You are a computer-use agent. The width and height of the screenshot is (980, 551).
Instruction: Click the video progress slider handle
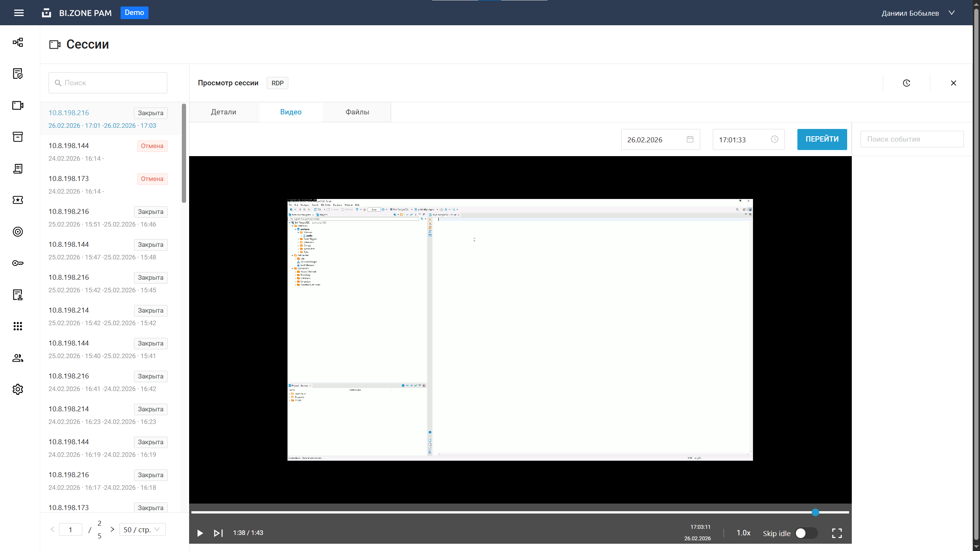point(815,512)
